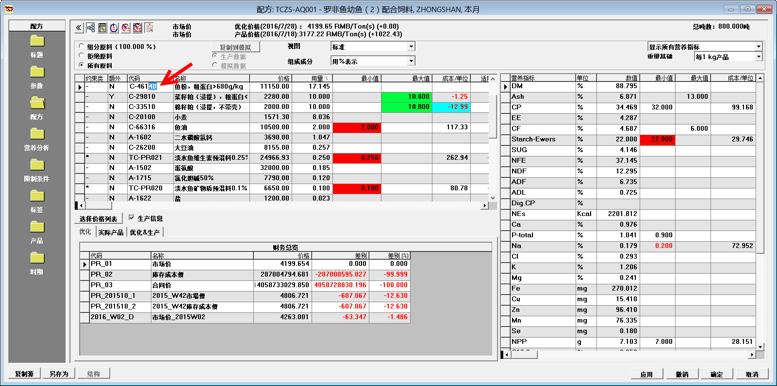Switch to the 实际产品 tab
This screenshot has width=777, height=386.
click(111, 232)
